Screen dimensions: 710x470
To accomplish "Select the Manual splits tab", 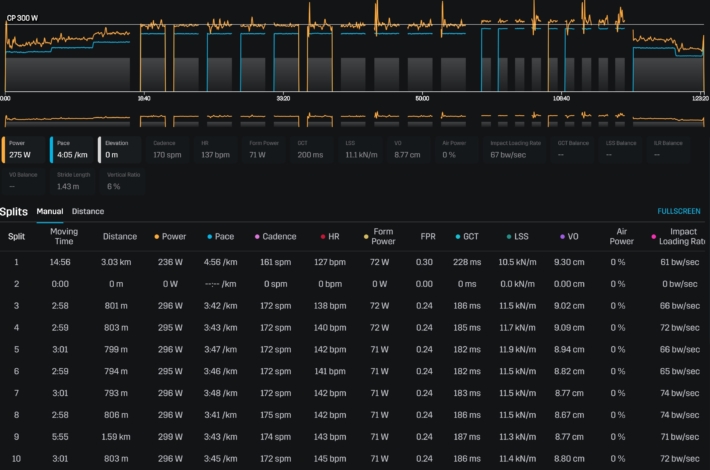I will 50,212.
